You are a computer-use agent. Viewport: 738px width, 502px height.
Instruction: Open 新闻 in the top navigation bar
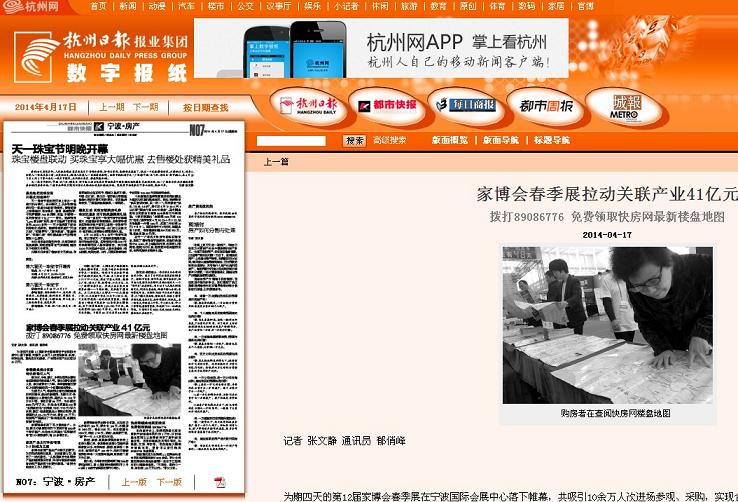tap(127, 6)
